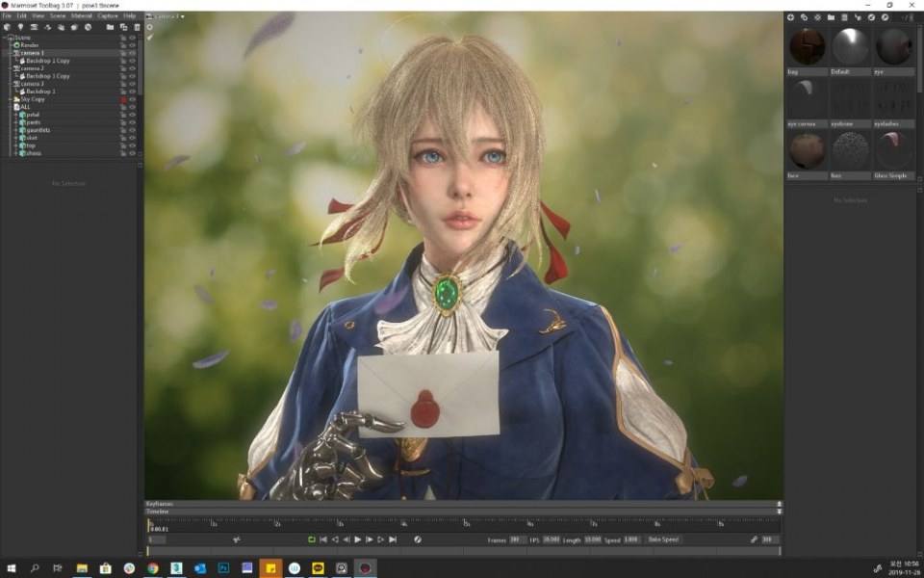This screenshot has height=578, width=924.
Task: Jump to the first frame of the timeline
Action: click(323, 539)
